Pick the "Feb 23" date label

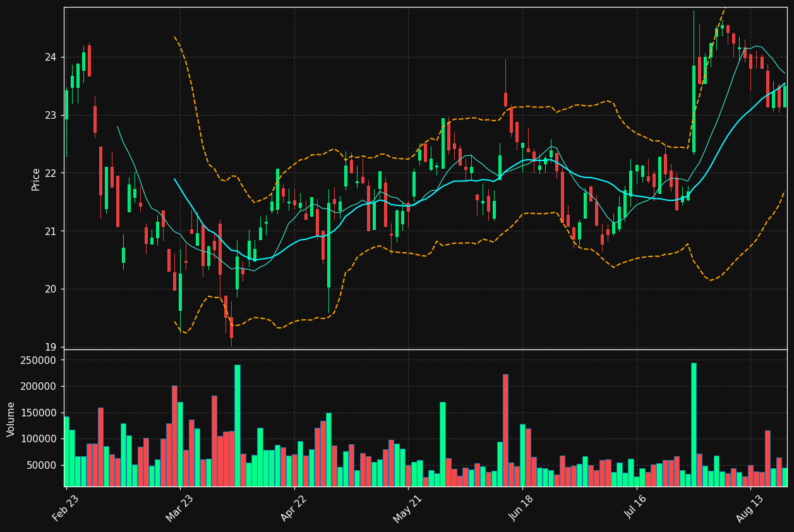pos(66,508)
